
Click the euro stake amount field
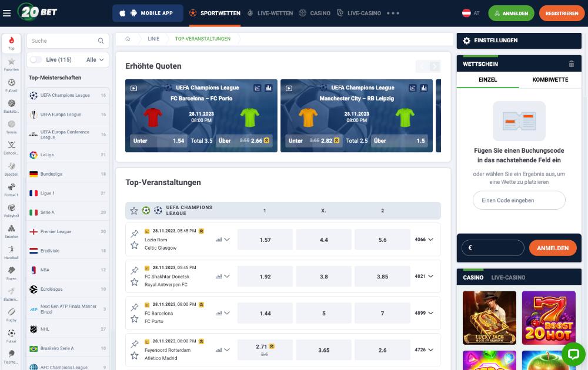[493, 248]
